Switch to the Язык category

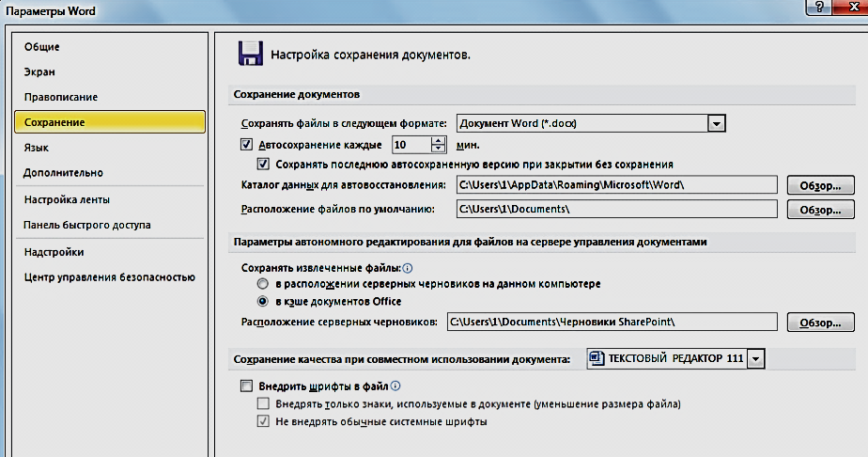point(36,148)
